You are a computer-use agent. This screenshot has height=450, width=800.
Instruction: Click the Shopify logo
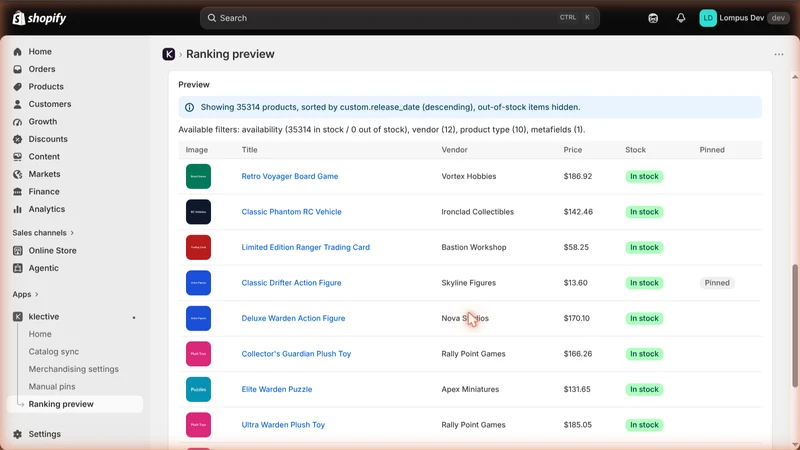pyautogui.click(x=39, y=18)
